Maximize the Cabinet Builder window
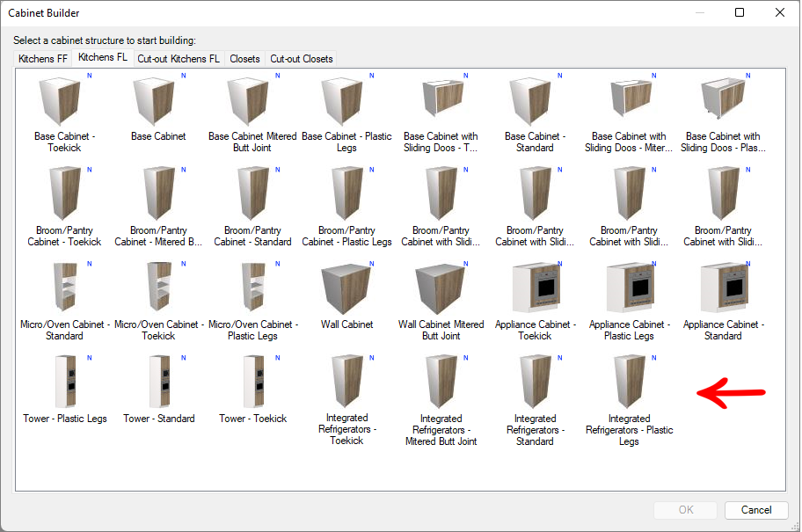Viewport: 802px width, 532px height. pyautogui.click(x=740, y=13)
